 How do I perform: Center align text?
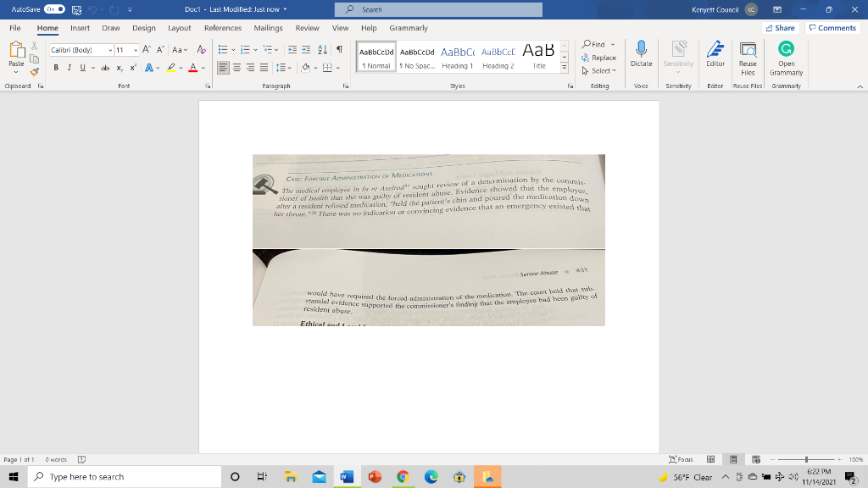click(x=237, y=68)
